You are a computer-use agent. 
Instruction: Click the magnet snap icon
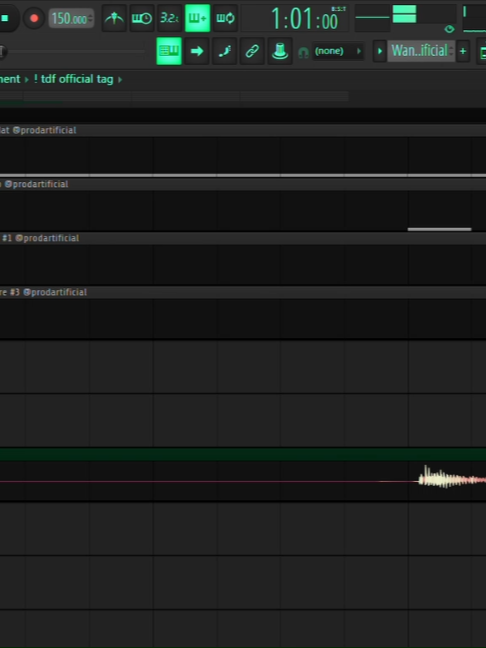click(x=303, y=52)
